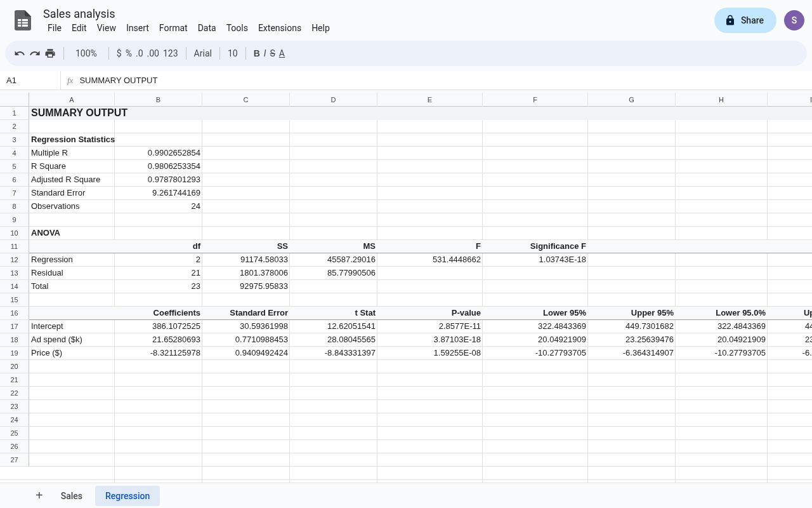
Task: Toggle Bold formatting
Action: click(256, 53)
